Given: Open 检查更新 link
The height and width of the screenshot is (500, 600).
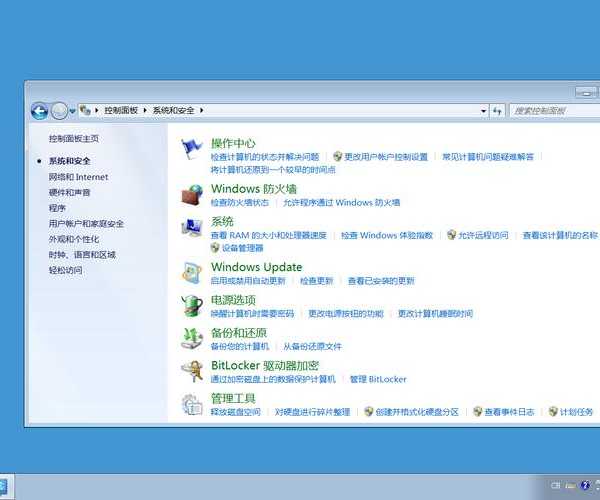Looking at the screenshot, I should coord(316,281).
